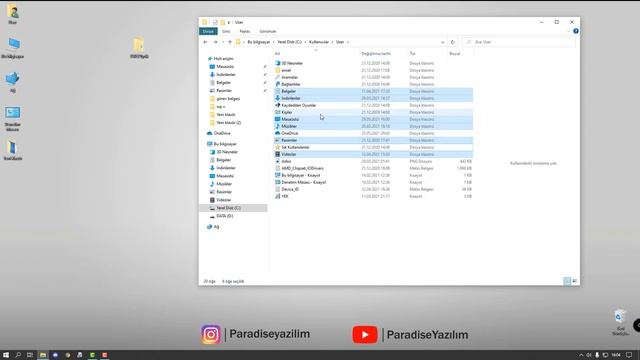The width and height of the screenshot is (640, 360).
Task: Expand breadcrumb arrow after Kullanıcılar
Action: 332,42
